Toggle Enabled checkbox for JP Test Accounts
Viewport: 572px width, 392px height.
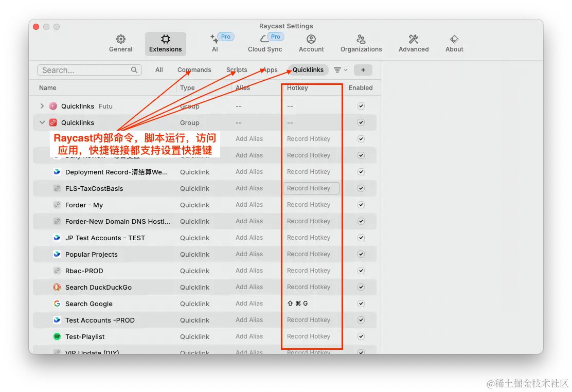point(361,238)
